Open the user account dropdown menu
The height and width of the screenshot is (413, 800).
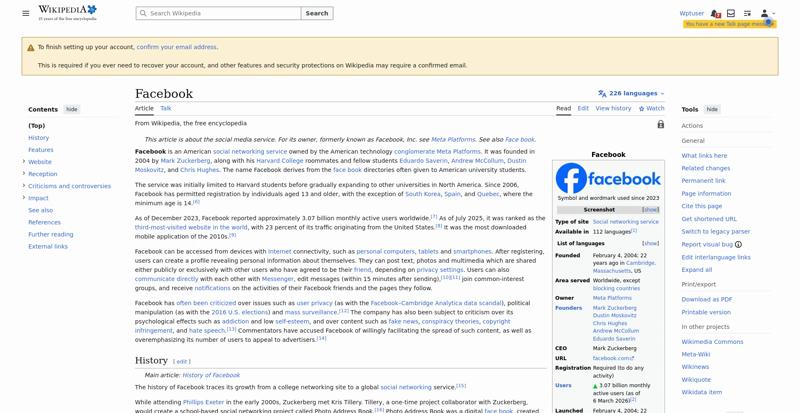(x=767, y=13)
